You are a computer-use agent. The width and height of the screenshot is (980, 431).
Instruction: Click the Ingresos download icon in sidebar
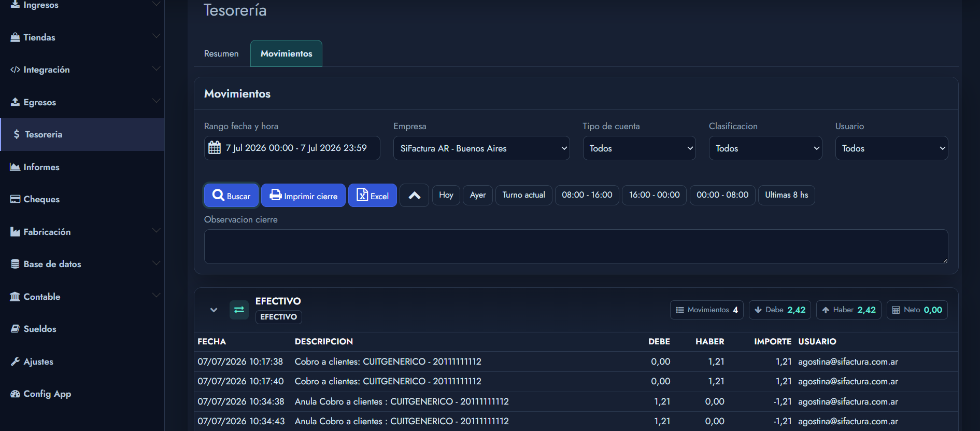pos(15,4)
